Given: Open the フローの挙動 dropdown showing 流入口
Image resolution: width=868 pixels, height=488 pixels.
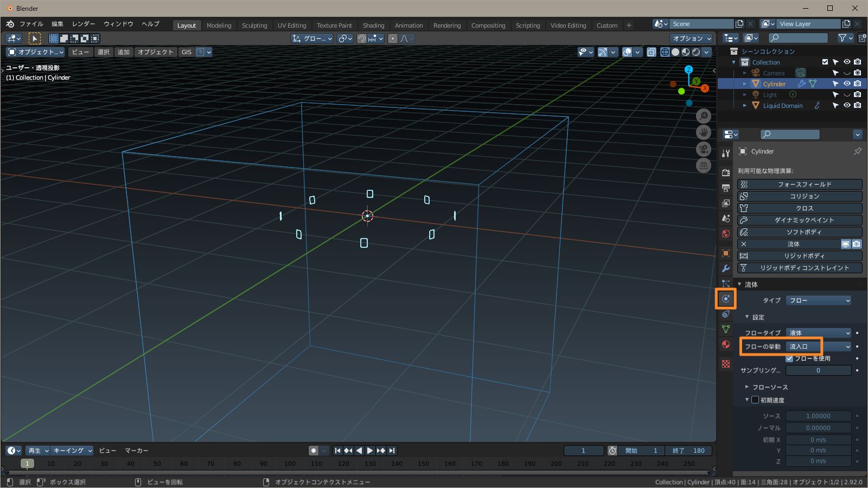Looking at the screenshot, I should tap(819, 346).
